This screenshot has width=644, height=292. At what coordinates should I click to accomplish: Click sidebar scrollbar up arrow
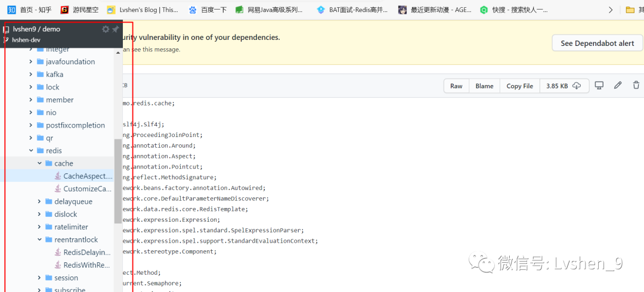[x=118, y=52]
